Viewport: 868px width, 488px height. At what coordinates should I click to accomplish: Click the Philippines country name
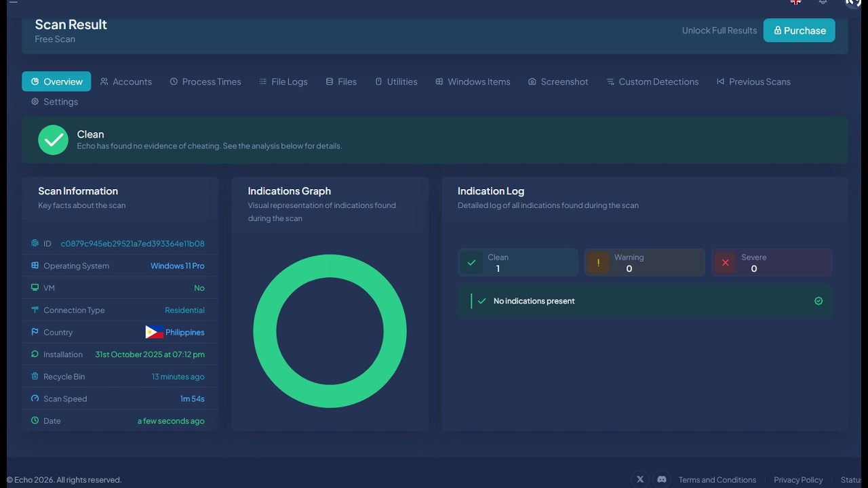coord(185,332)
